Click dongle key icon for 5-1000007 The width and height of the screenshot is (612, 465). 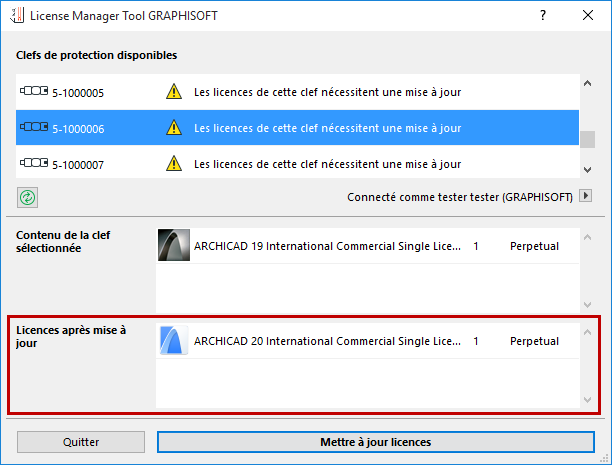[34, 163]
